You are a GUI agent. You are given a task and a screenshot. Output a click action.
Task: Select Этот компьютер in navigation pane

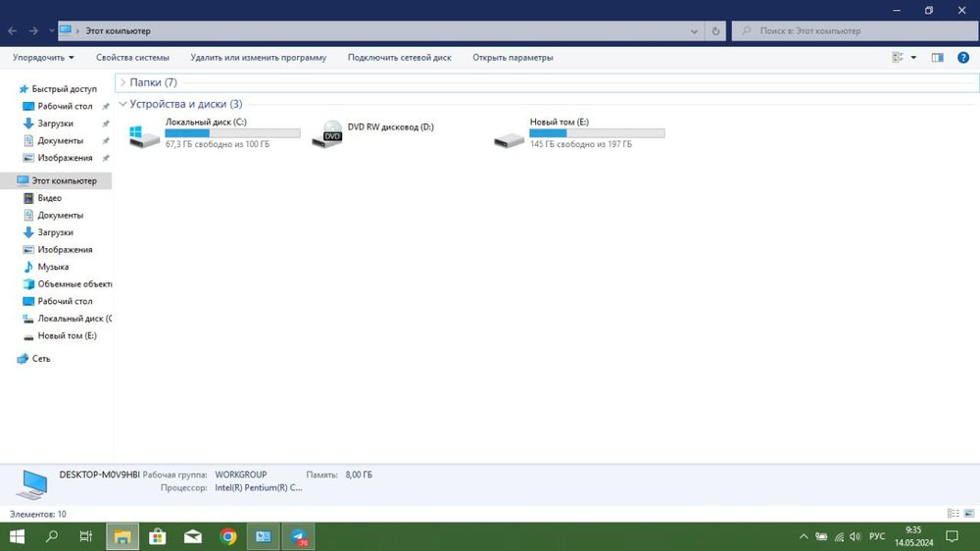coord(56,180)
